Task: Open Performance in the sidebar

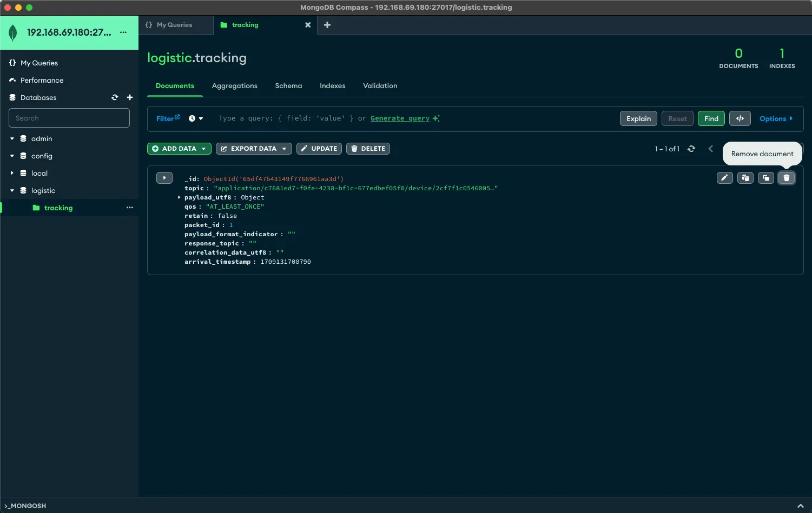Action: (42, 80)
